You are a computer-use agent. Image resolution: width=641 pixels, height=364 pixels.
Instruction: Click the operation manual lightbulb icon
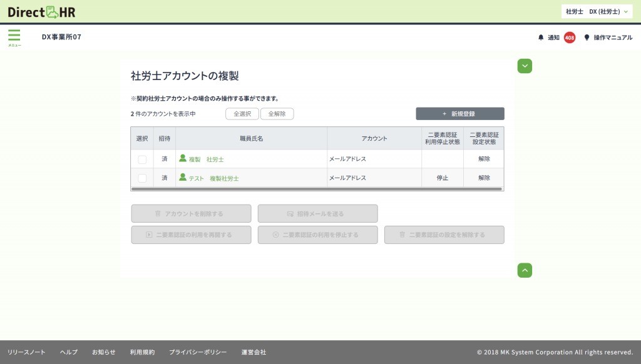click(587, 38)
